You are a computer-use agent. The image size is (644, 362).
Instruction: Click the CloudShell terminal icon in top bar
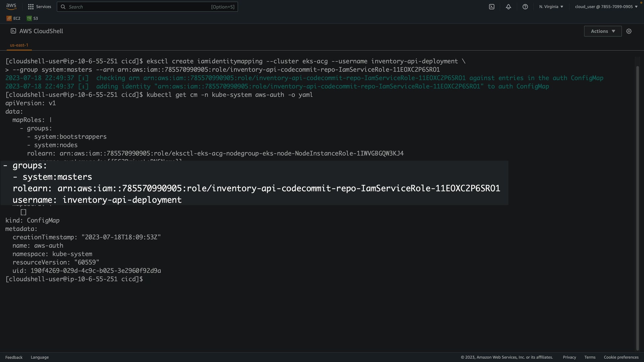click(492, 7)
